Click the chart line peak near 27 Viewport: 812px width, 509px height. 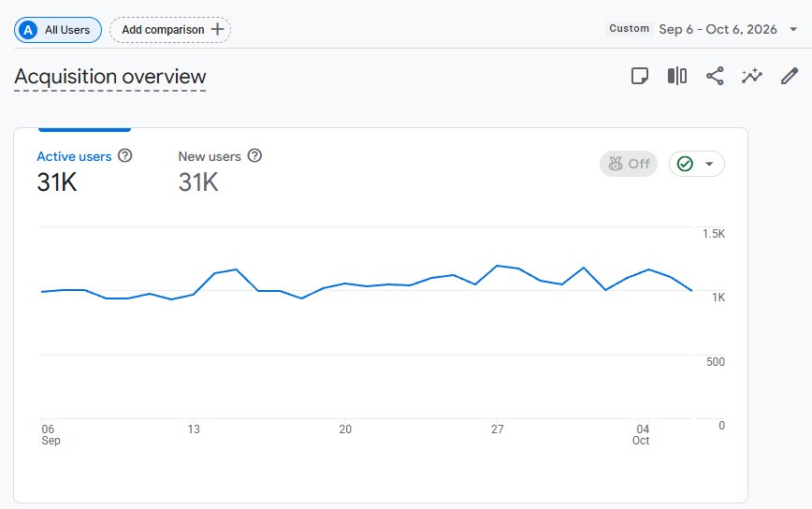click(497, 266)
